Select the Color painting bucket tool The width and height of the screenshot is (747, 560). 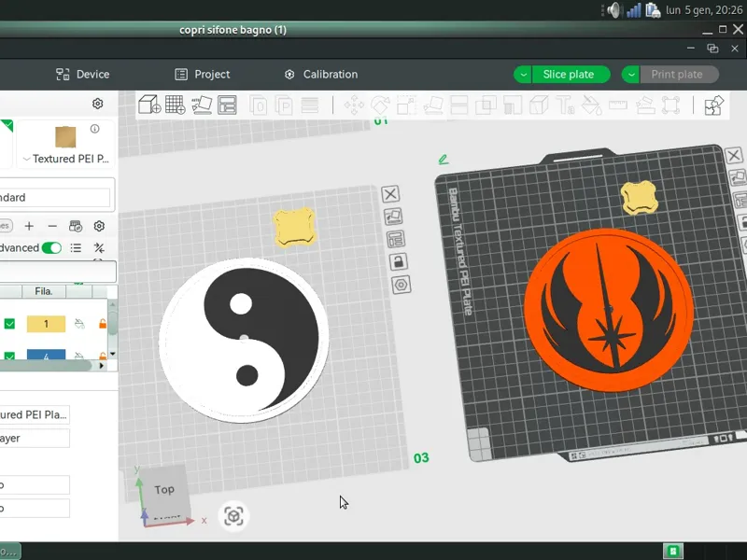coord(591,105)
